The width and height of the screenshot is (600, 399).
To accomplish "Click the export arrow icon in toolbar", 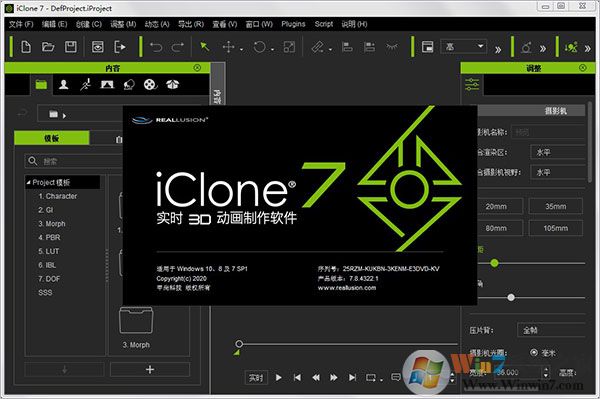I will [x=120, y=47].
